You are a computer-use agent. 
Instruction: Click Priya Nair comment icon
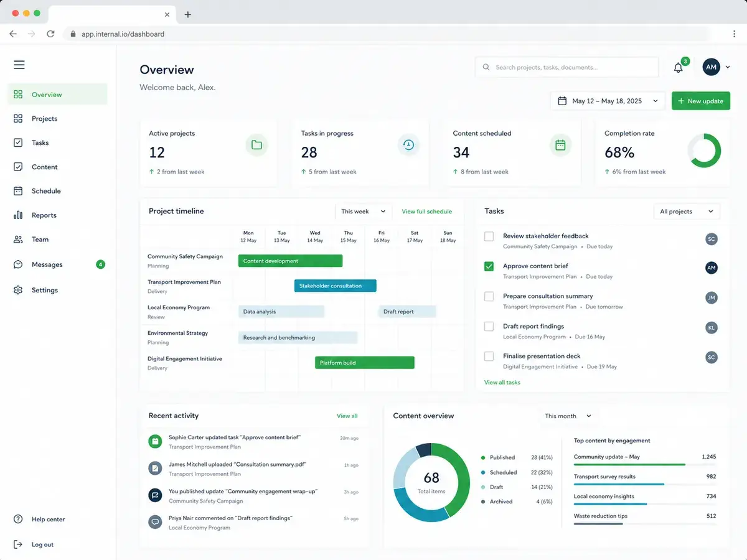(155, 522)
